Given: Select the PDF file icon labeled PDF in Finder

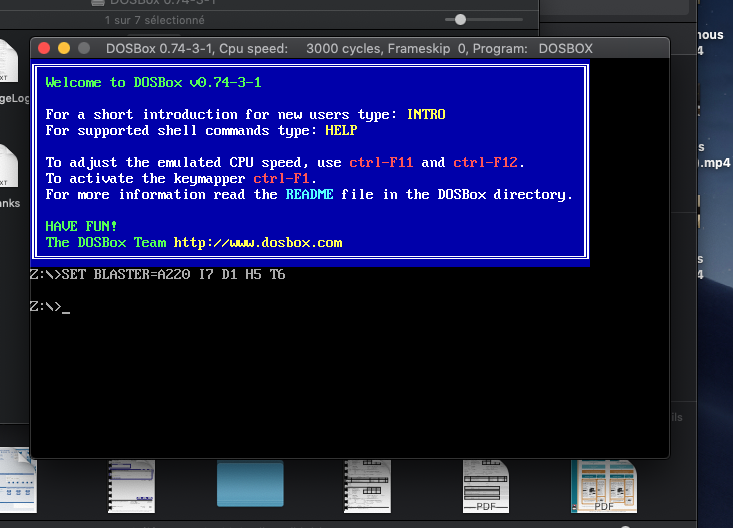Looking at the screenshot, I should tap(486, 486).
